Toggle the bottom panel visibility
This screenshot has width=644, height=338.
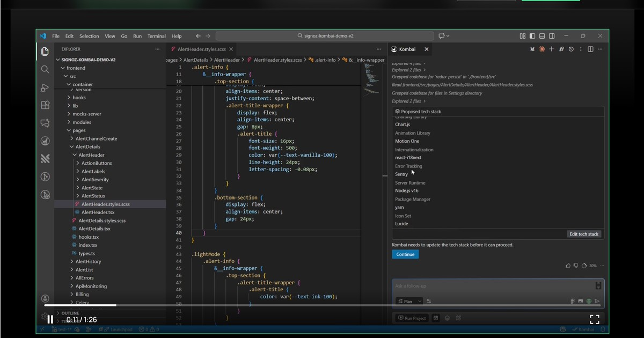tap(543, 36)
